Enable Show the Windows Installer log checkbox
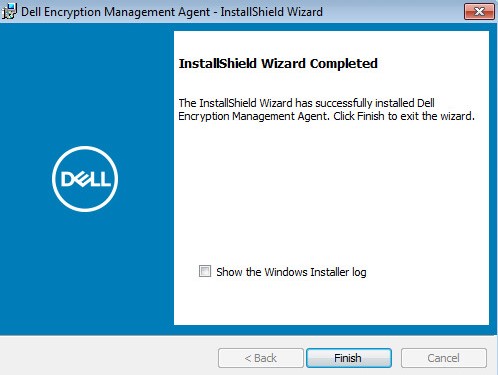Image resolution: width=498 pixels, height=375 pixels. click(205, 271)
